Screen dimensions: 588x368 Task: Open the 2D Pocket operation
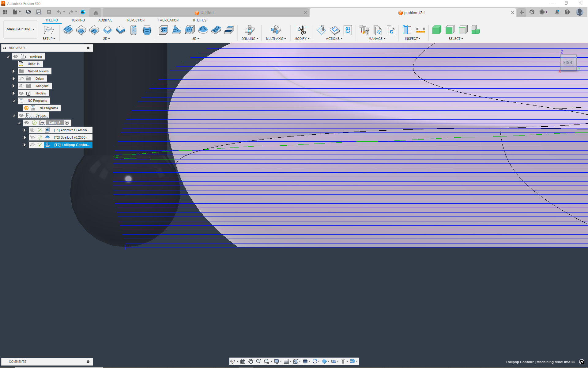click(81, 30)
